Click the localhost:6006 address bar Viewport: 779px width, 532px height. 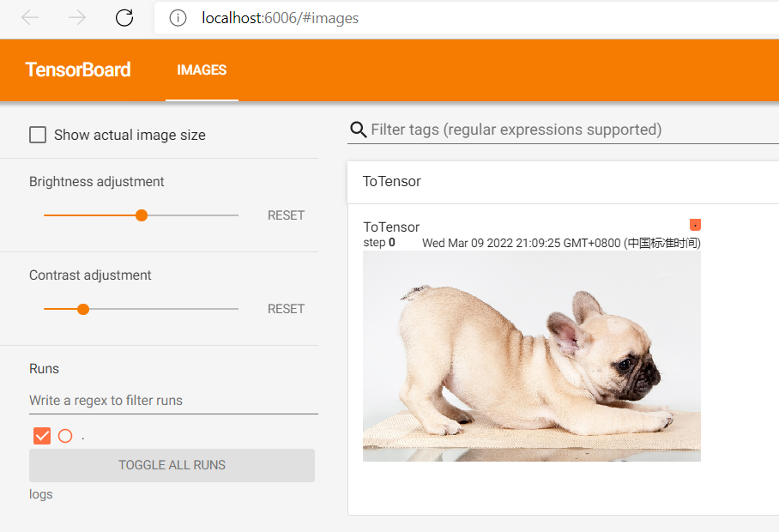click(x=467, y=18)
